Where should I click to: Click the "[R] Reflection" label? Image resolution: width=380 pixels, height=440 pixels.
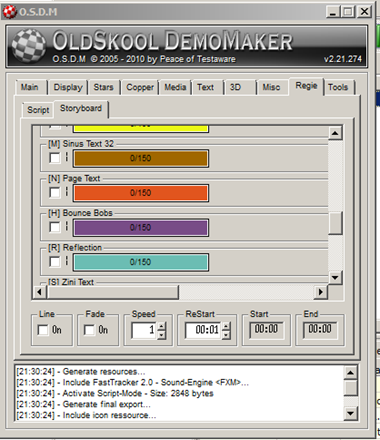coord(75,248)
